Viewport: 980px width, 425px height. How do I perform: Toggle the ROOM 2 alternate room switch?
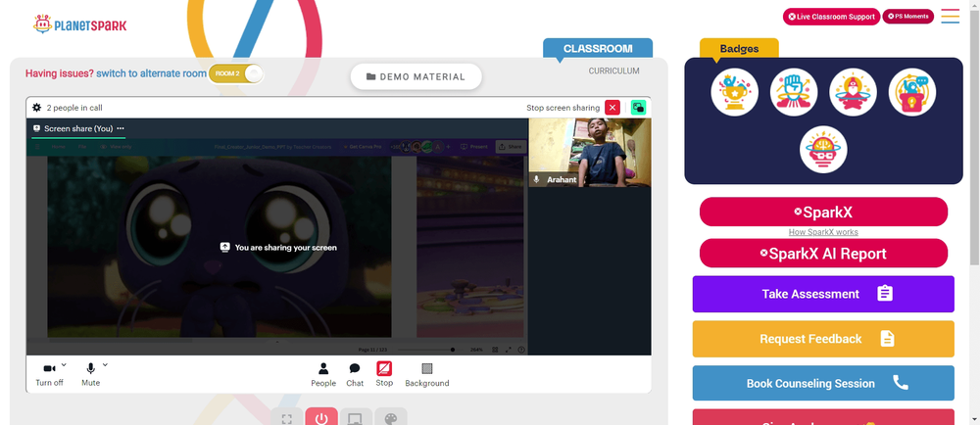(x=236, y=73)
